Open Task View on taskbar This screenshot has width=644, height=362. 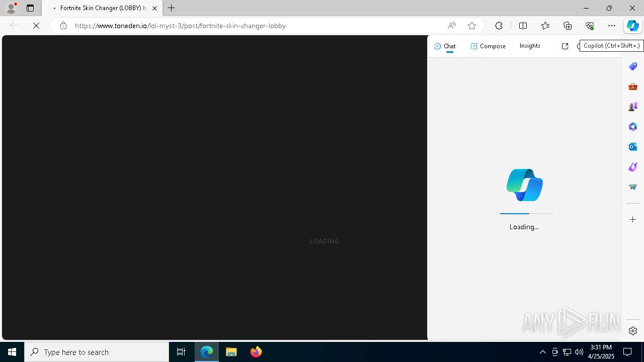[181, 352]
